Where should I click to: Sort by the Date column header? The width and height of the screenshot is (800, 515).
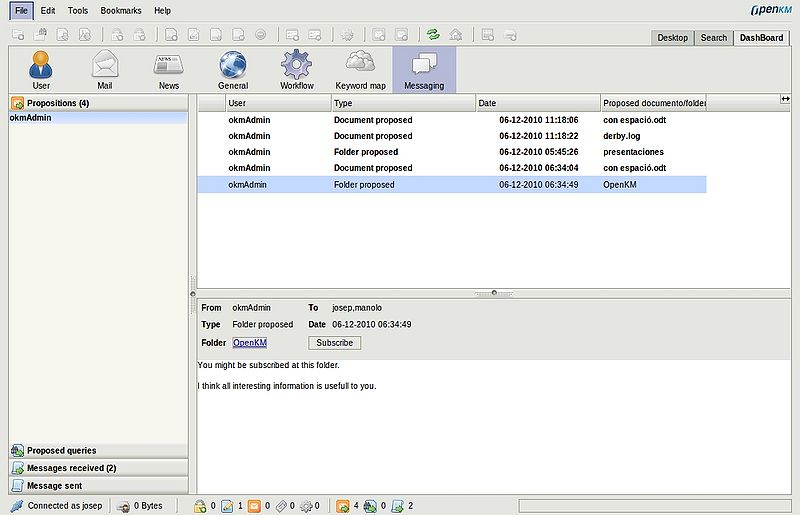(538, 103)
